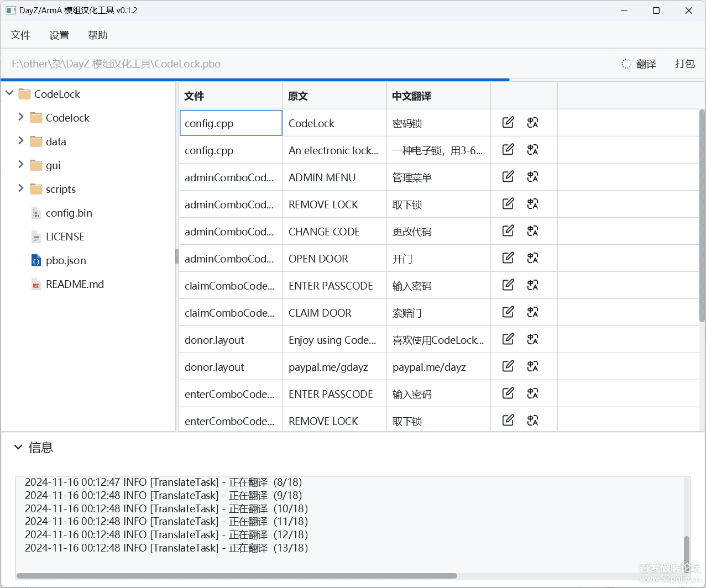Click the translate icon for CHANGE CODE row

coord(532,231)
